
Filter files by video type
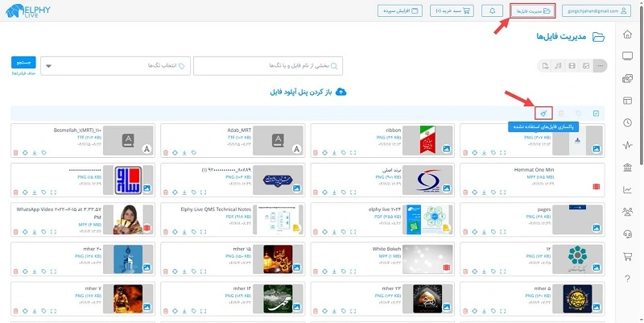click(x=572, y=64)
